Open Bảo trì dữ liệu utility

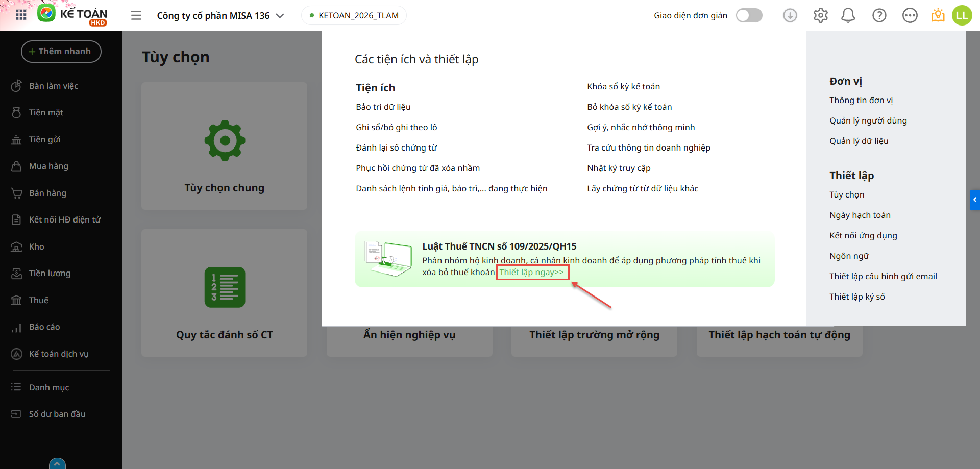click(383, 107)
